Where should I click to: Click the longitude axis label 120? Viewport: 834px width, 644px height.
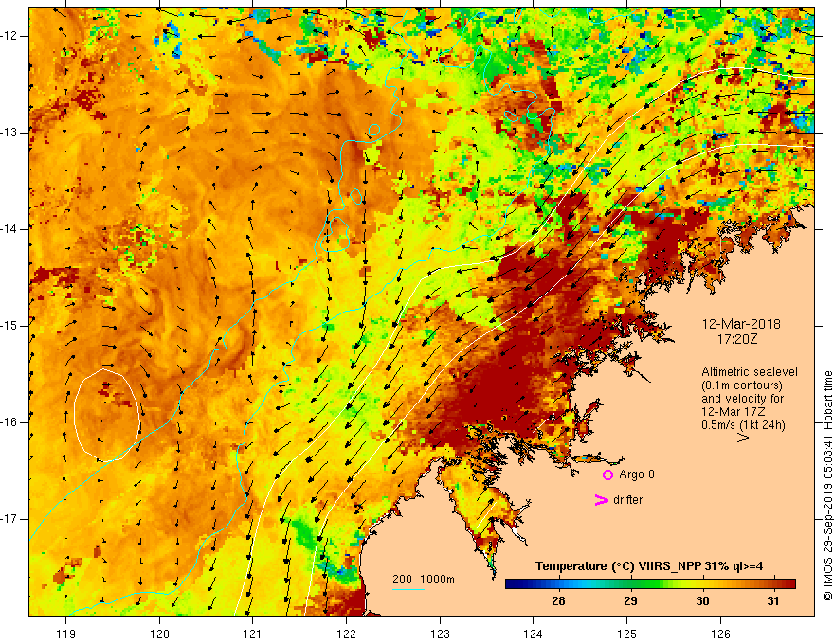pyautogui.click(x=159, y=634)
